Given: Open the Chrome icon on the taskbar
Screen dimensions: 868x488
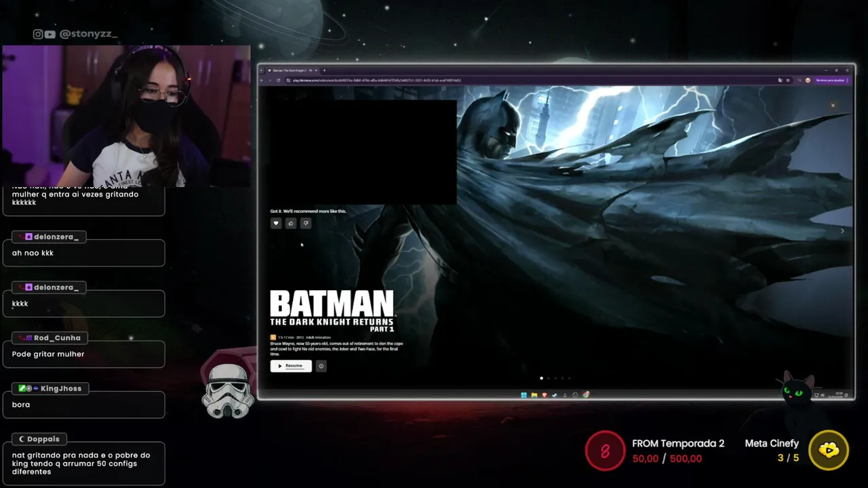Looking at the screenshot, I should coord(586,394).
